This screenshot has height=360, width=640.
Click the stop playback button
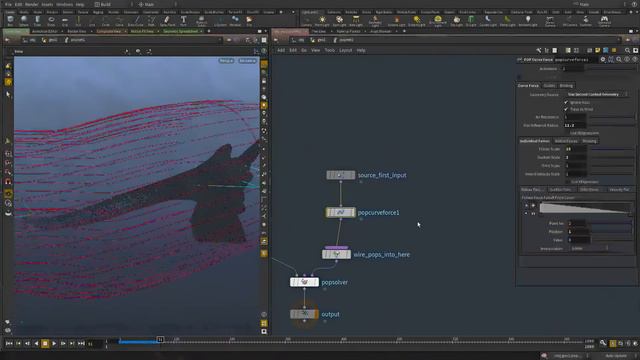coord(45,344)
